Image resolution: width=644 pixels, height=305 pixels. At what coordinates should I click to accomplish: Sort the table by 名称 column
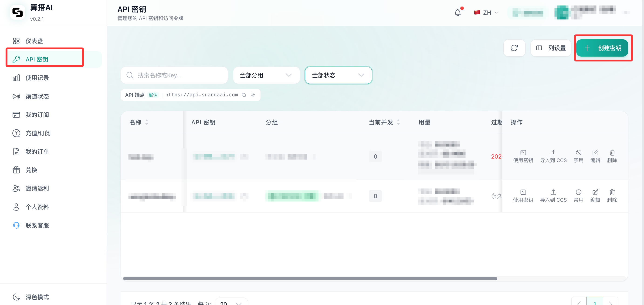(139, 122)
